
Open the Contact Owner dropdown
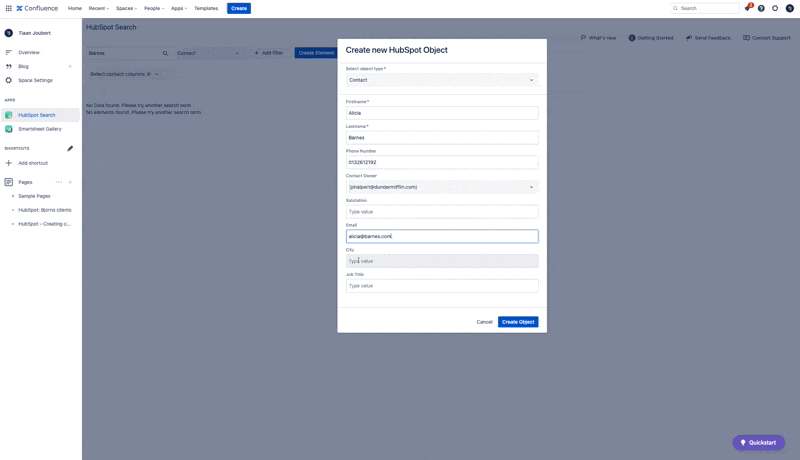(x=442, y=187)
